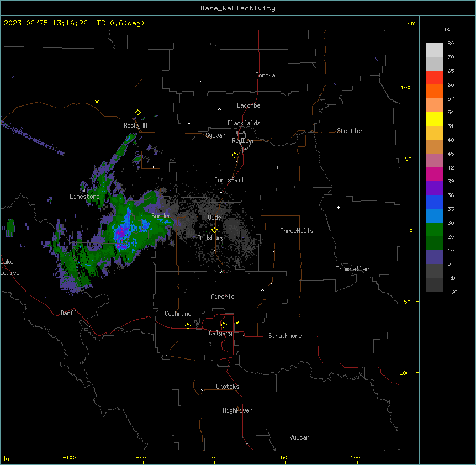Select the Okotoks label
This screenshot has width=476, height=465.
point(228,387)
